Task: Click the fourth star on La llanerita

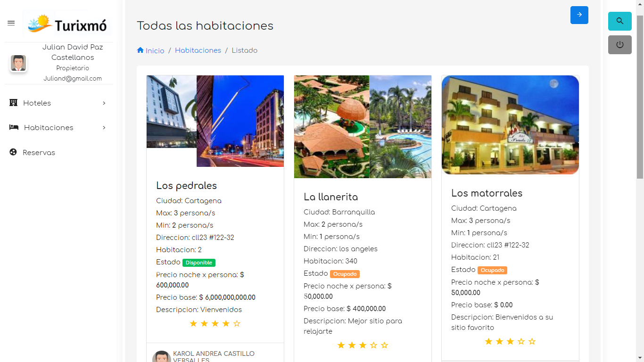Action: (x=374, y=345)
